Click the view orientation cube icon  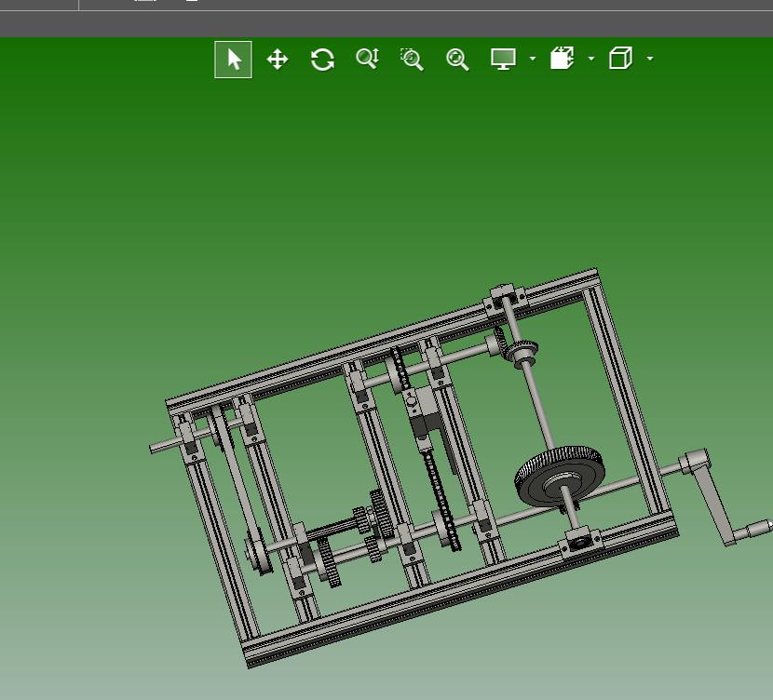coord(620,58)
